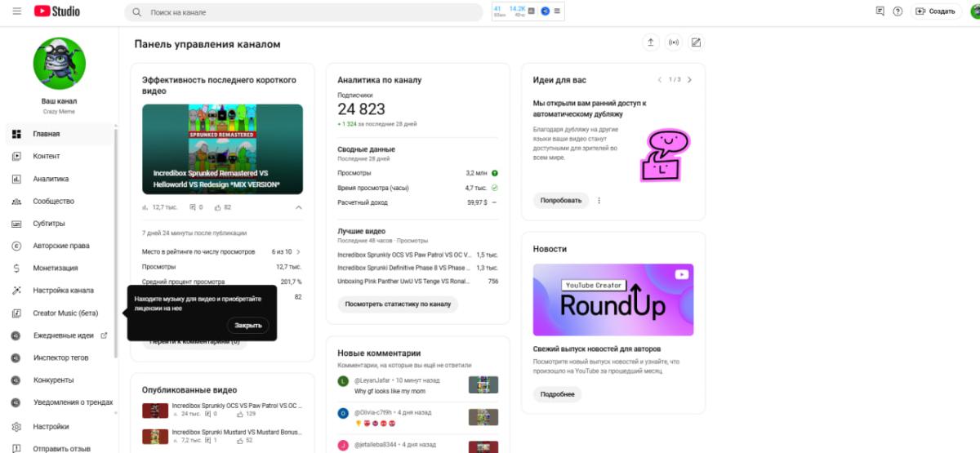This screenshot has height=453, width=980.
Task: Click the Отправить отзыв feedback icon
Action: (16, 449)
